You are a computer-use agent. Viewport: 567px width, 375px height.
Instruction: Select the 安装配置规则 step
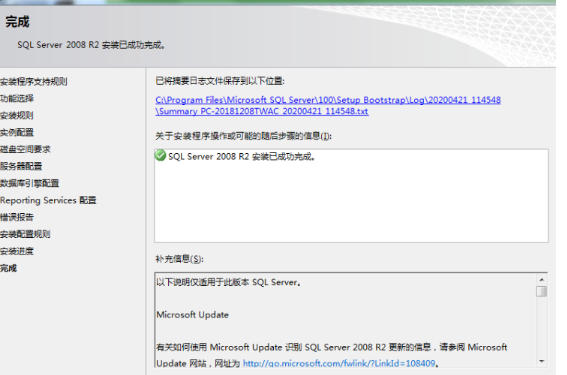pyautogui.click(x=25, y=234)
